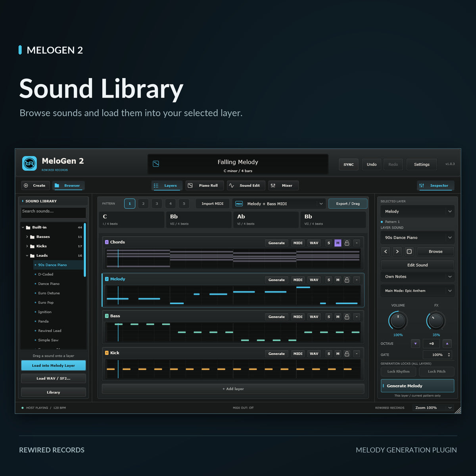476x476 pixels.
Task: Go to next layer sound arrow
Action: click(397, 251)
